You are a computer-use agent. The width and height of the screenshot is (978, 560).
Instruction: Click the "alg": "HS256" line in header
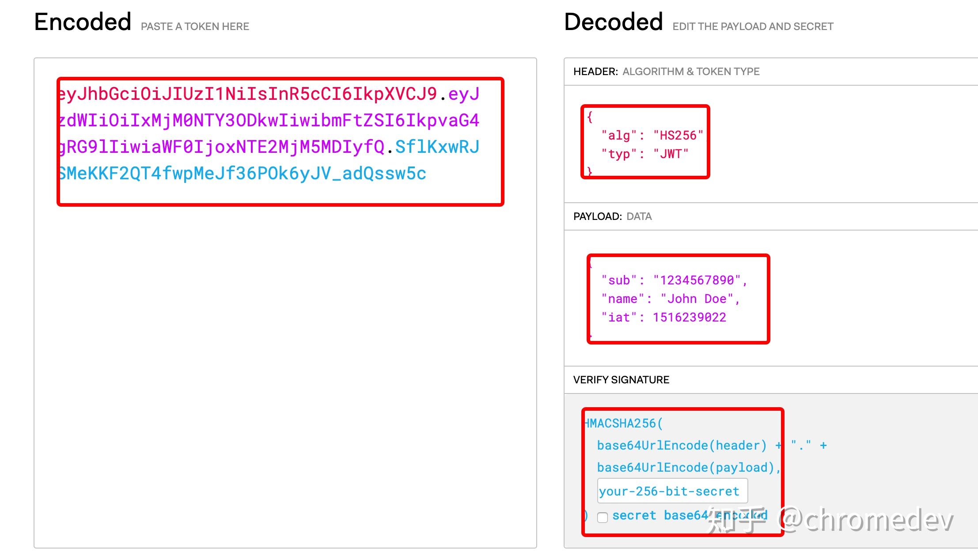pyautogui.click(x=652, y=136)
